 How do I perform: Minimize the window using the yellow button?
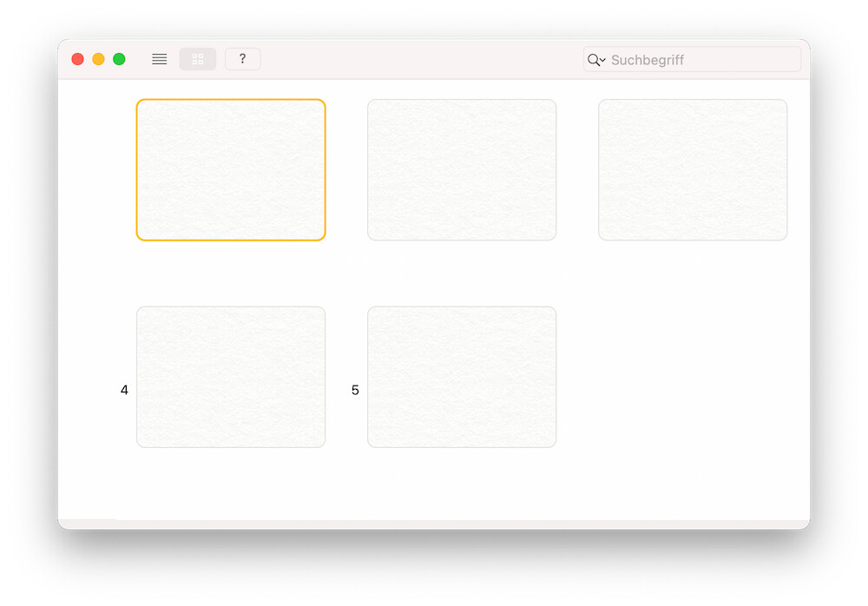click(98, 59)
